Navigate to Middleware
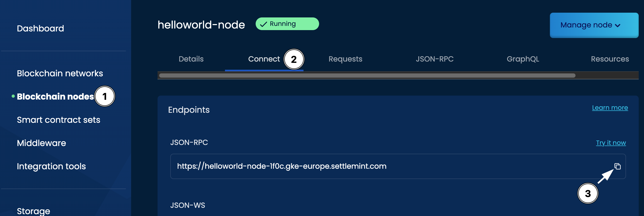This screenshot has width=644, height=216. coord(42,143)
